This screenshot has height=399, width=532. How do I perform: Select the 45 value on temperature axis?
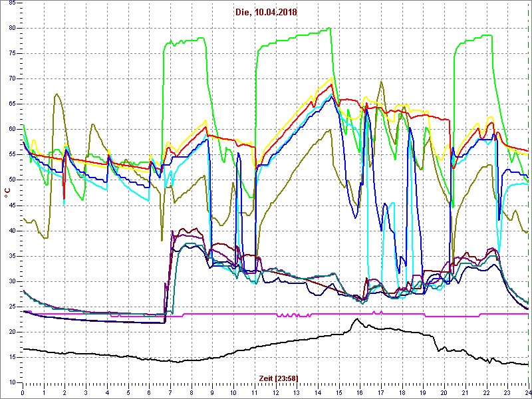point(11,205)
